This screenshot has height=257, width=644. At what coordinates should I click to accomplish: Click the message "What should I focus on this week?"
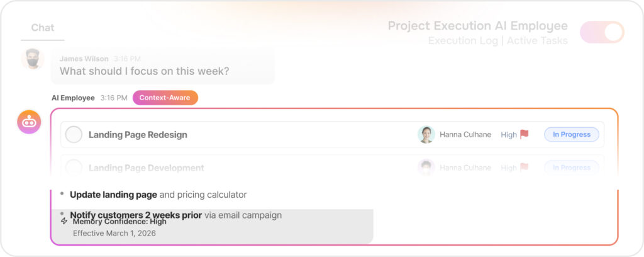pos(144,71)
